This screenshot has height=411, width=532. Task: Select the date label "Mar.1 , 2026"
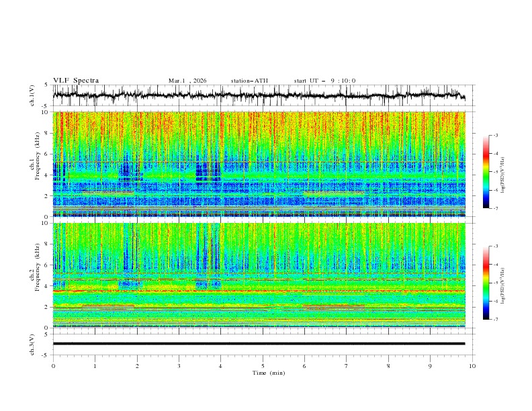pyautogui.click(x=187, y=81)
